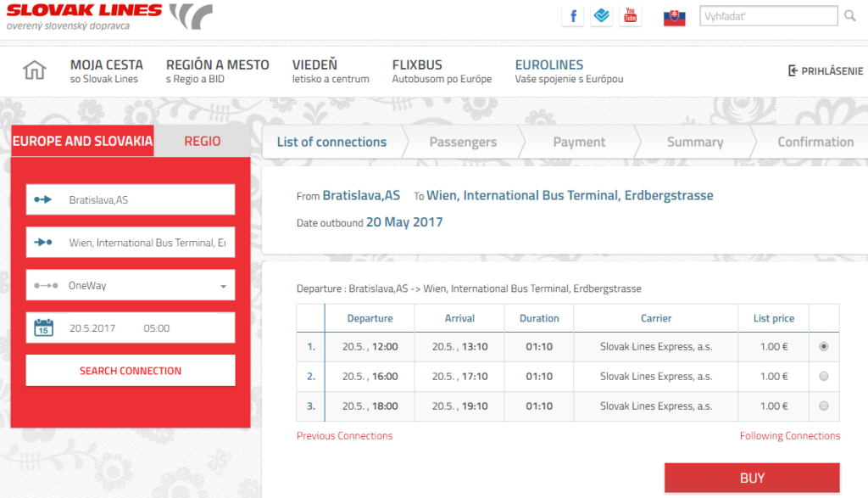Image resolution: width=868 pixels, height=498 pixels.
Task: Open MOJA CESTA menu
Action: [106, 71]
